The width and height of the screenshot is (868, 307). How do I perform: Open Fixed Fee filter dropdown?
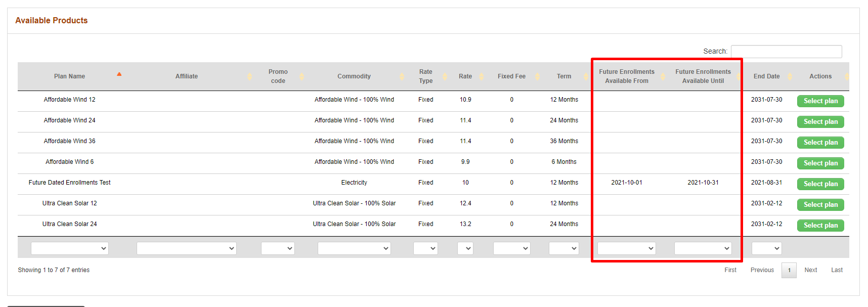511,248
